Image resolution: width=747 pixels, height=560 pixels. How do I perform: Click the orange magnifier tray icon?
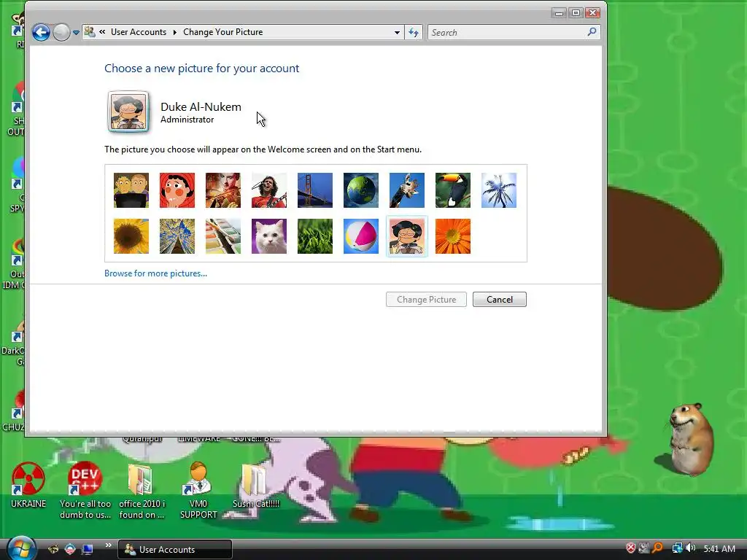coord(658,548)
